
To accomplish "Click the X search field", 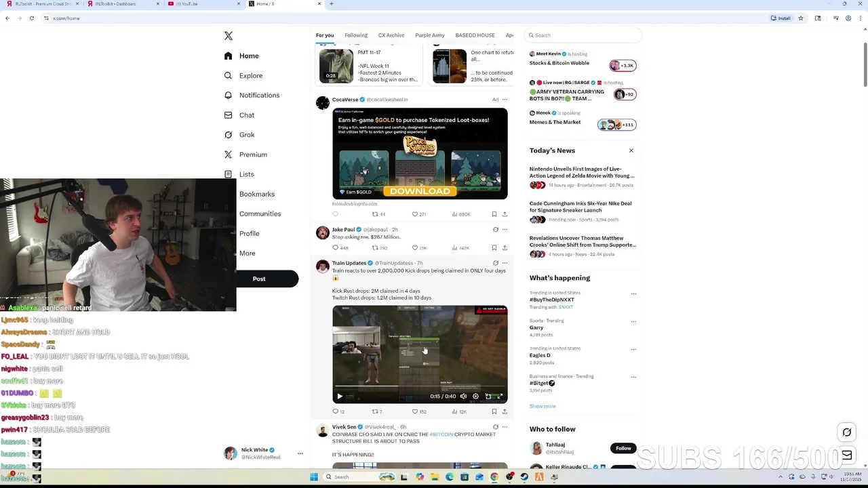I will [583, 35].
